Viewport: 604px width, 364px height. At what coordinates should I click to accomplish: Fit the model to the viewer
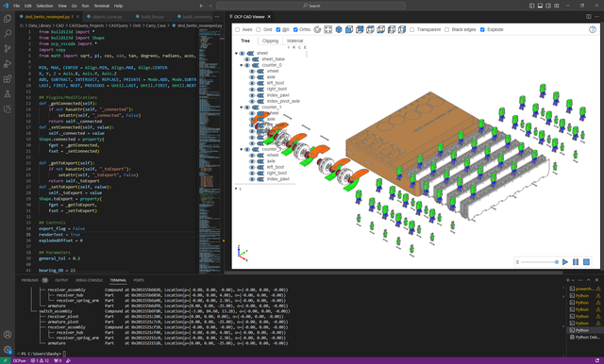[327, 29]
